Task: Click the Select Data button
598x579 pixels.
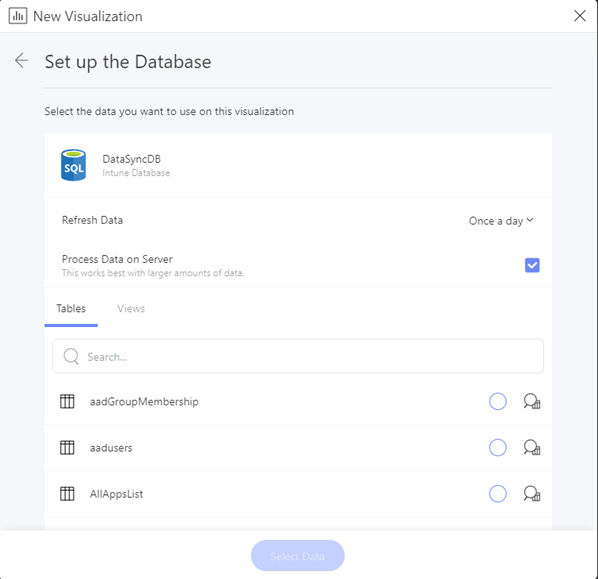Action: point(297,555)
